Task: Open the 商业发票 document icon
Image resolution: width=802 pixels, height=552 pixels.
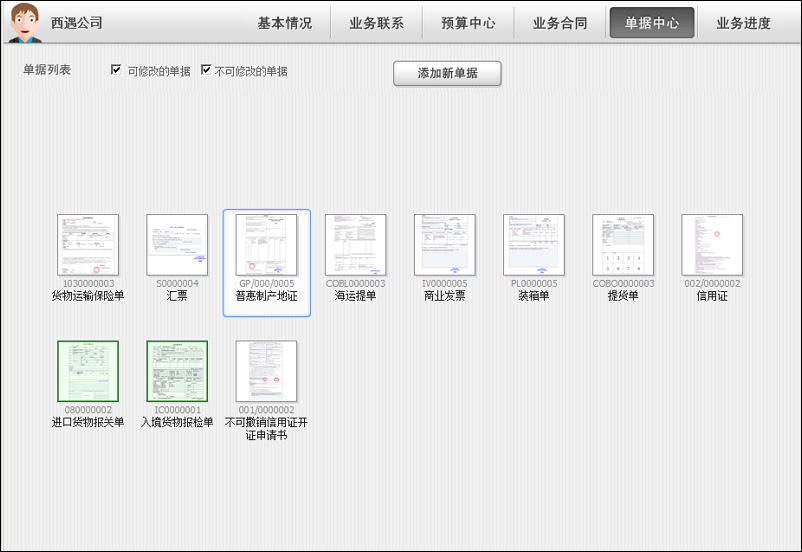Action: click(x=444, y=245)
